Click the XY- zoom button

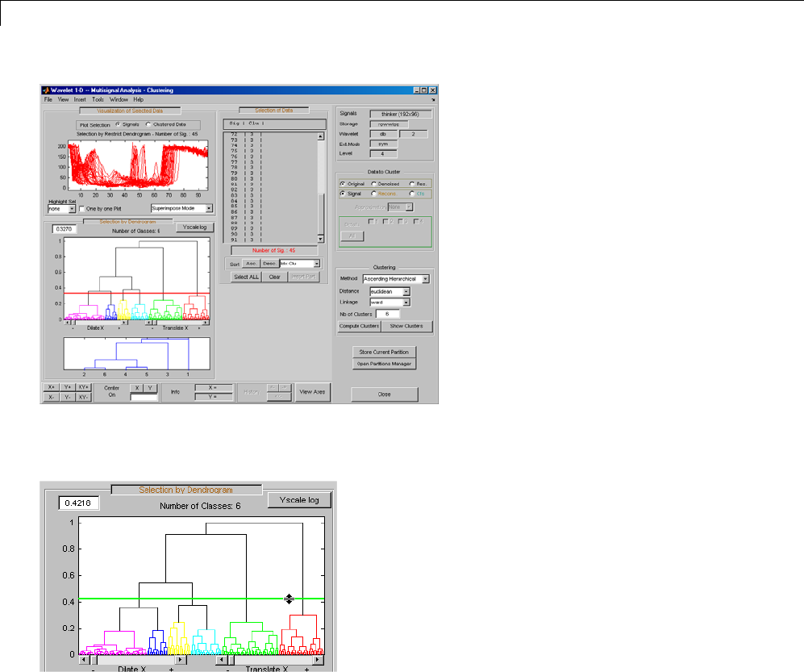tap(84, 398)
